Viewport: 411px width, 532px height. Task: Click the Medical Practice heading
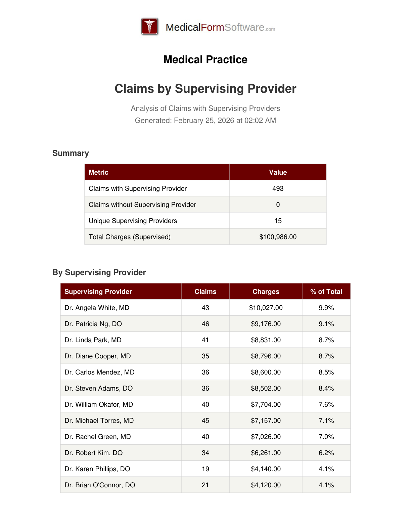tap(205, 59)
